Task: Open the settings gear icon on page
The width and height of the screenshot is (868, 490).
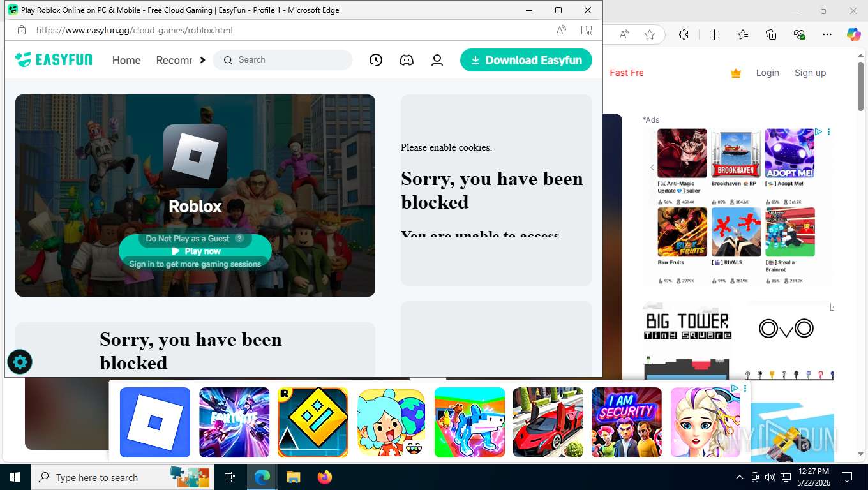Action: pyautogui.click(x=20, y=362)
